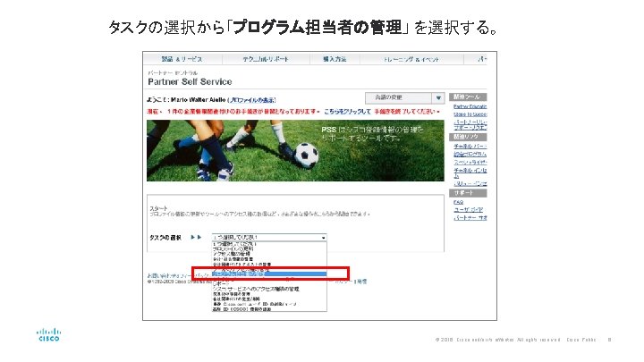Open the Partner Education sidebar link
Screen dimensions: 644x362
pyautogui.click(x=470, y=106)
